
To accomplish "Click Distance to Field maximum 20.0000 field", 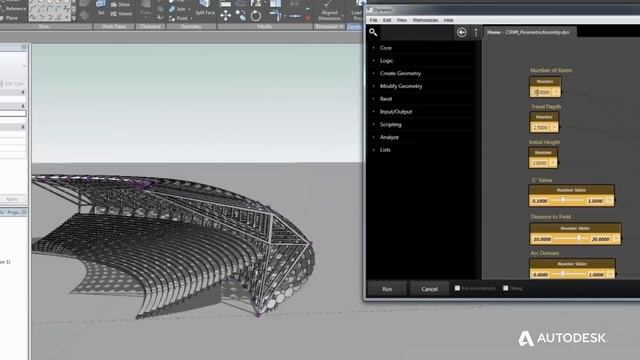I will [x=600, y=239].
